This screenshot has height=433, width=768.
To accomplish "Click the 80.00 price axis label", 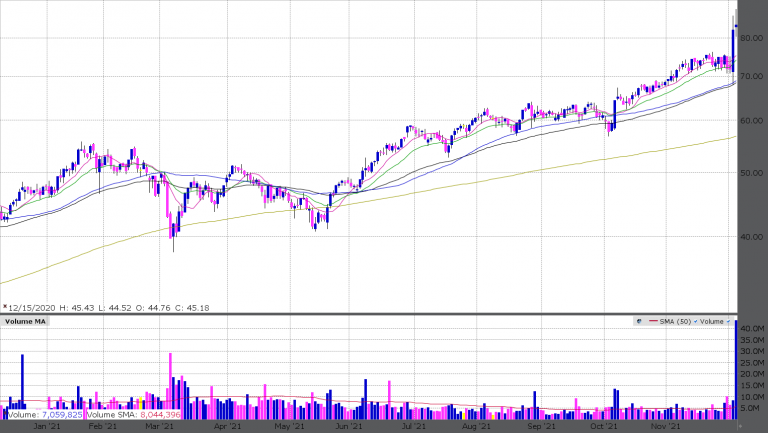I will click(x=752, y=38).
